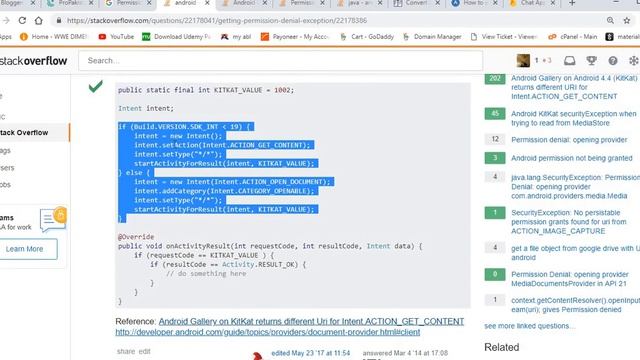Go to the browser home page icon
640x360 pixels.
(38, 20)
